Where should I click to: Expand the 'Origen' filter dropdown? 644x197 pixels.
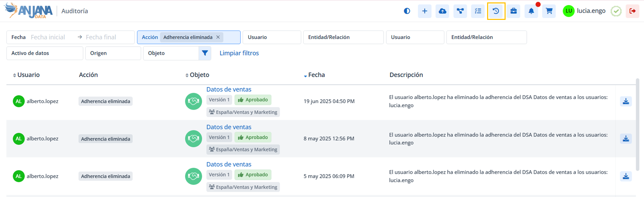click(113, 53)
